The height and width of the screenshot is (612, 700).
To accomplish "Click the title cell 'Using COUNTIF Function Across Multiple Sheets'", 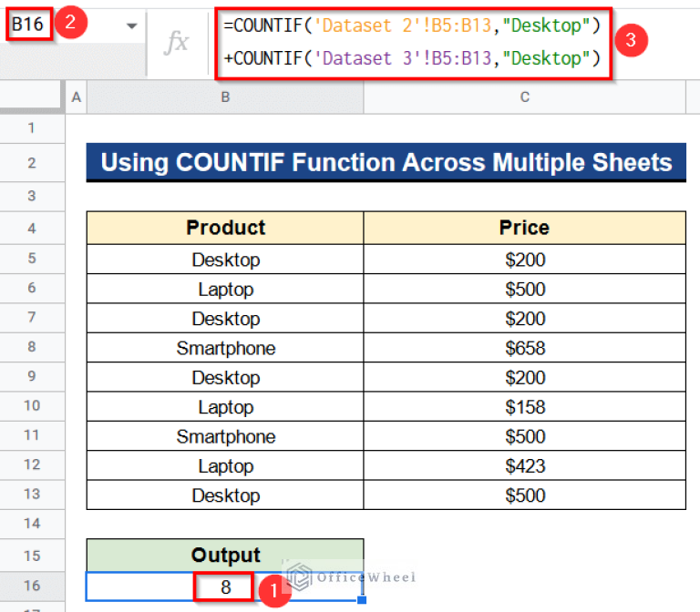I will click(x=386, y=162).
